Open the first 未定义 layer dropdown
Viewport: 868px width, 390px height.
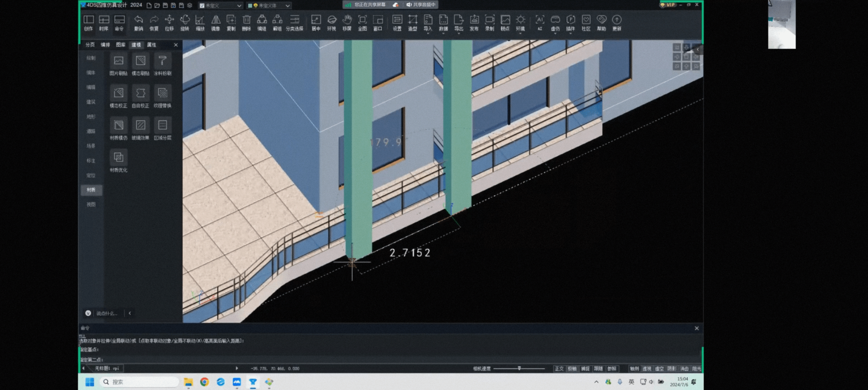pyautogui.click(x=220, y=6)
